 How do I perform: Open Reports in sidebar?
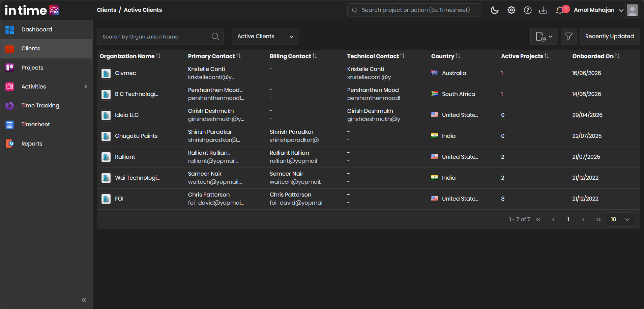pos(47,144)
